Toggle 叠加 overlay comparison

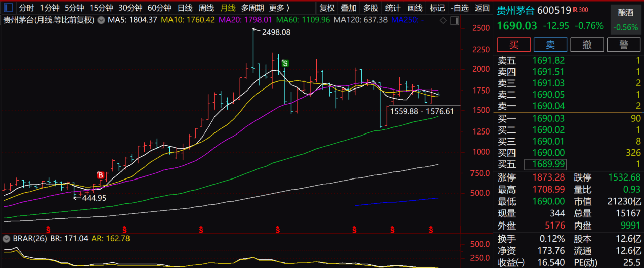(x=349, y=8)
